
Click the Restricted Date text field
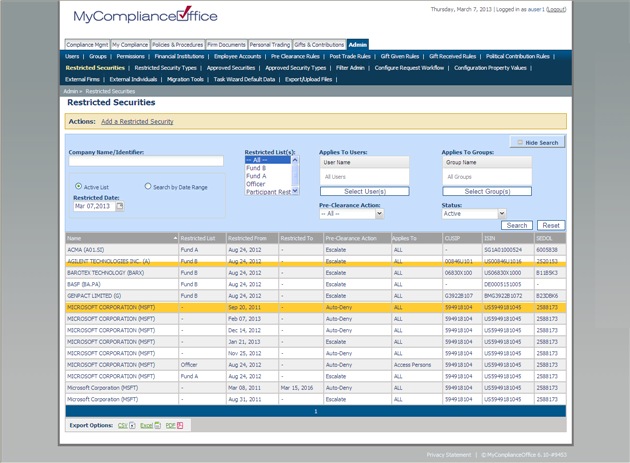94,206
